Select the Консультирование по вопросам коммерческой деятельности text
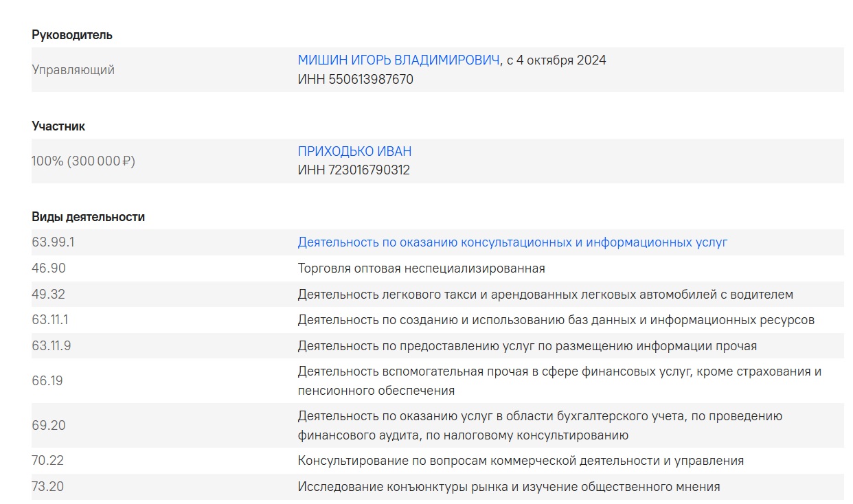Viewport: 853px width, 504px height. (521, 461)
